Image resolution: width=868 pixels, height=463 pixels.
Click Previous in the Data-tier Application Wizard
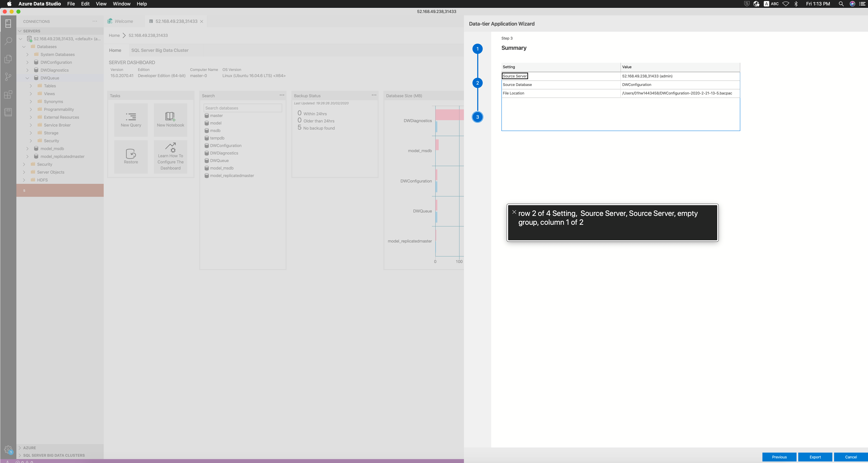pyautogui.click(x=779, y=457)
